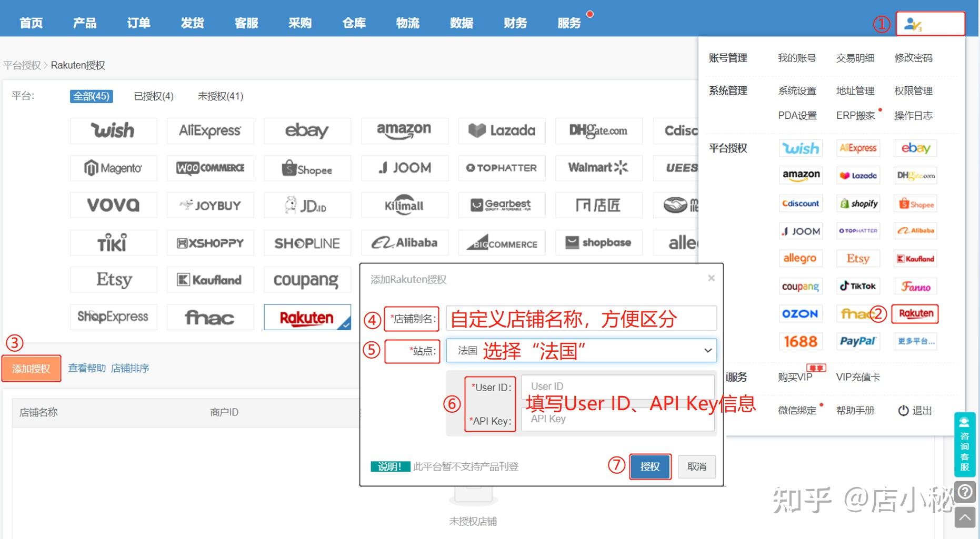980x539 pixels.
Task: Select Shopee from the side platform menu
Action: click(915, 204)
